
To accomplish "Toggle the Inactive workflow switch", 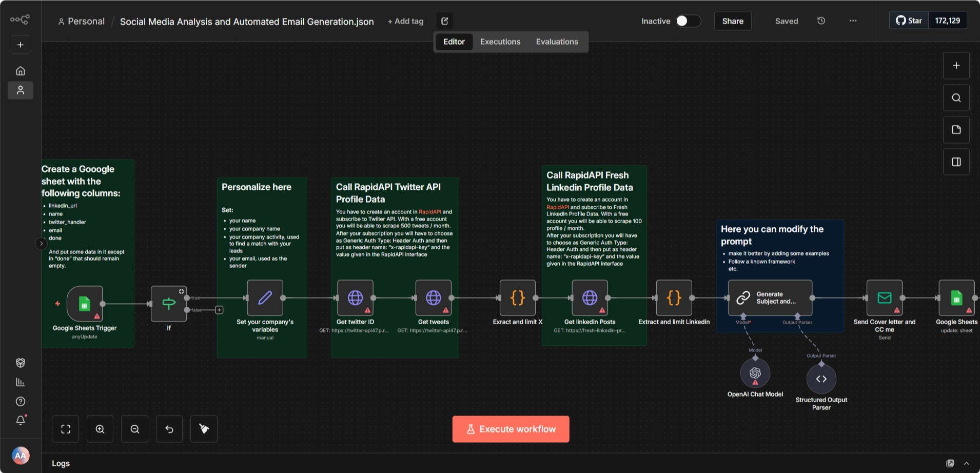I will tap(688, 21).
